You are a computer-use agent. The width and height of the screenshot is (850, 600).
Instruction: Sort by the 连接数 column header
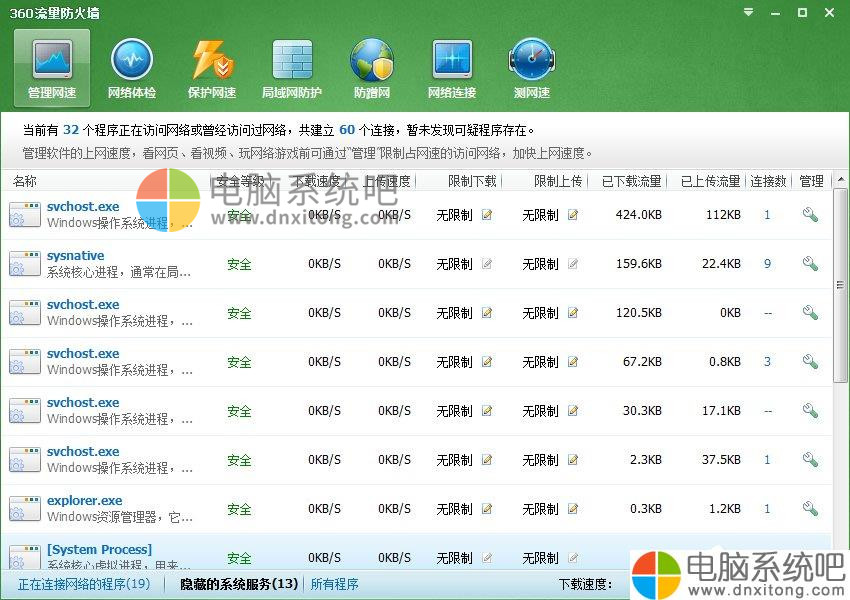pos(768,181)
